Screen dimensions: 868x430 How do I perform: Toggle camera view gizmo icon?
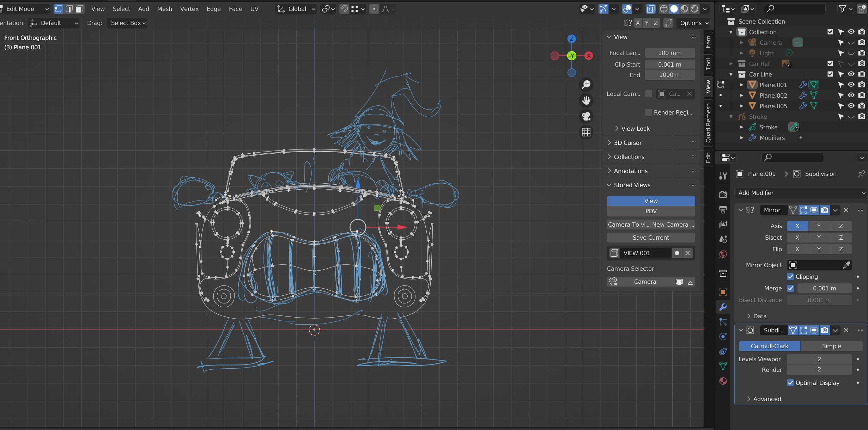[x=586, y=116]
